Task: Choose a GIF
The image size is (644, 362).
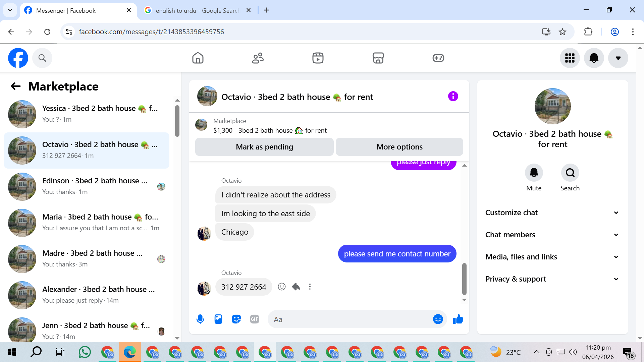Action: pyautogui.click(x=255, y=319)
